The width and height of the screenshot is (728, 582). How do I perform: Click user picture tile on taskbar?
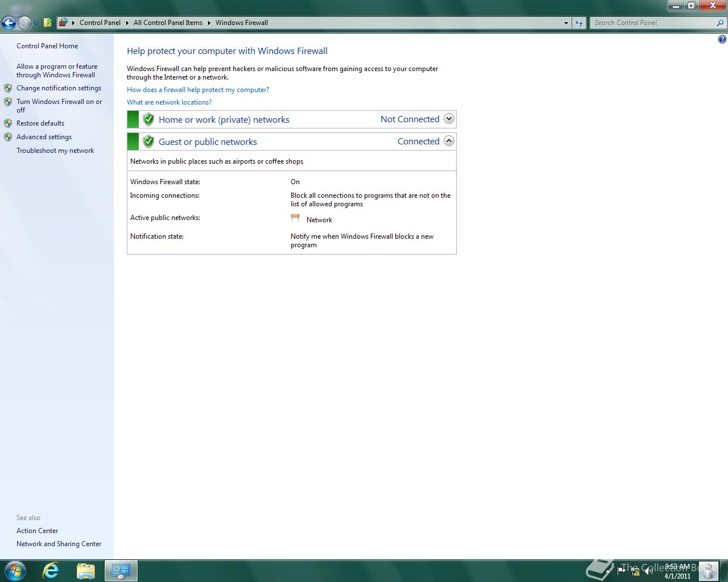[708, 571]
